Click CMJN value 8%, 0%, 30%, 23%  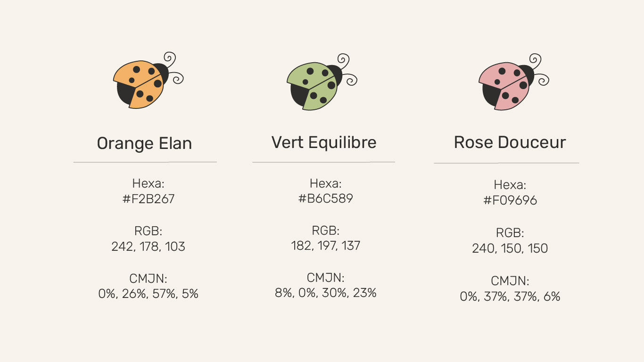[325, 293]
